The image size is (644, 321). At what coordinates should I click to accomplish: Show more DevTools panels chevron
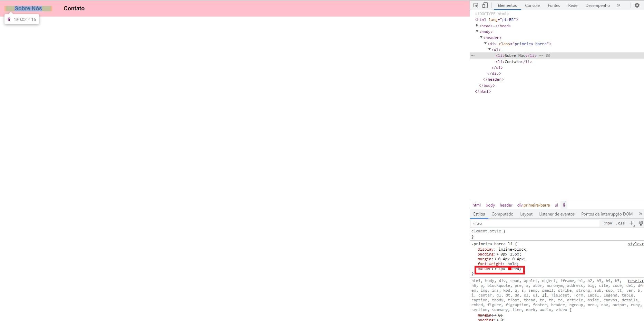[x=618, y=5]
